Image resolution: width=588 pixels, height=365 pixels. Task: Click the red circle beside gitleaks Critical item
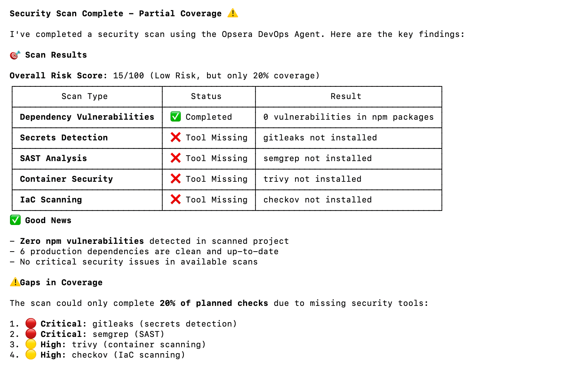(31, 324)
